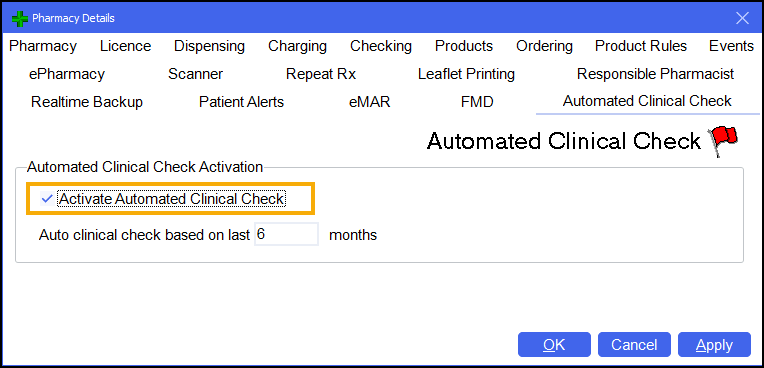The image size is (764, 368).
Task: Open the ePharmacy tab
Action: 67,74
